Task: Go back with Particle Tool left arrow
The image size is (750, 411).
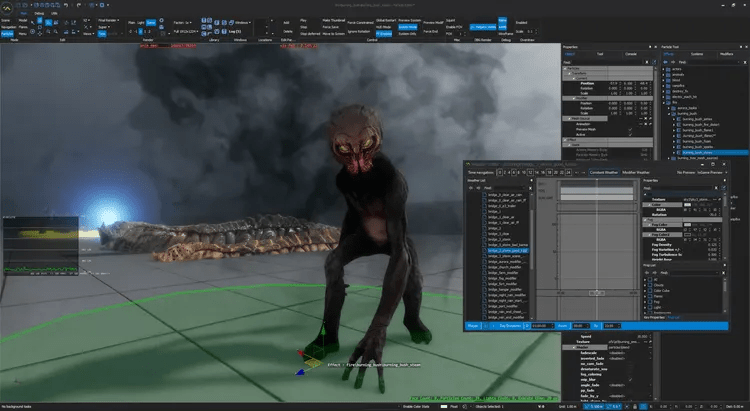Action: coord(666,62)
